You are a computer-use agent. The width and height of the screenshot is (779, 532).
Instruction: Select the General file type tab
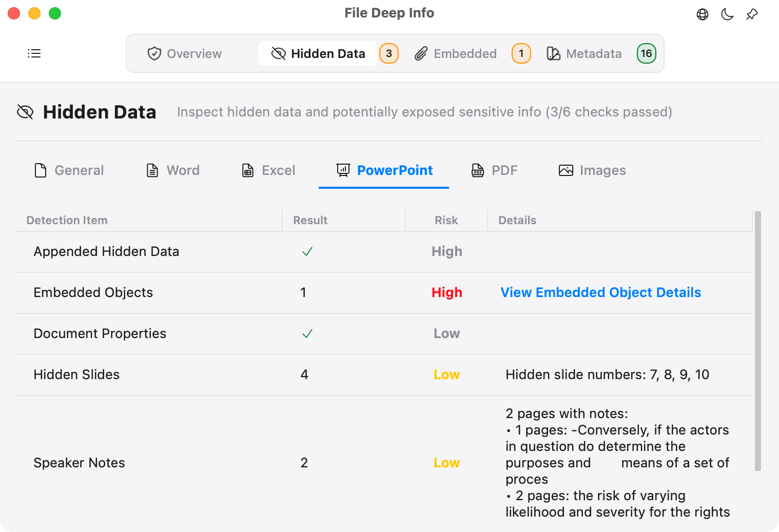click(69, 170)
